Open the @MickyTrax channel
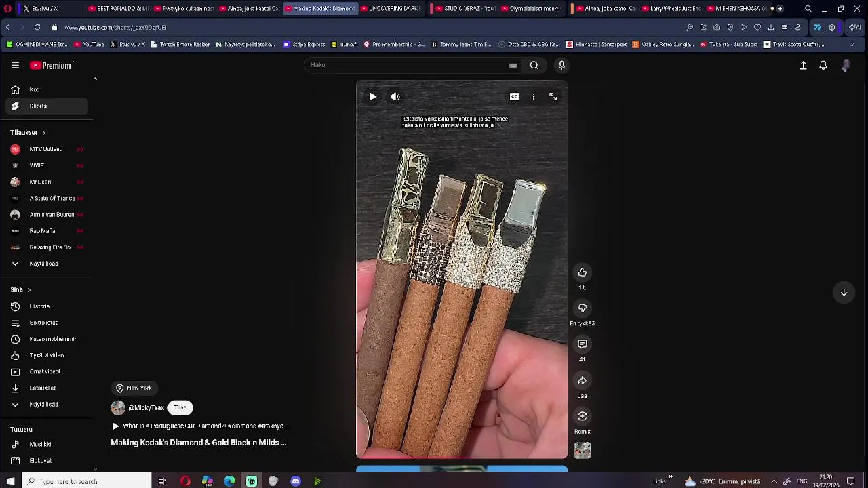 tap(146, 408)
